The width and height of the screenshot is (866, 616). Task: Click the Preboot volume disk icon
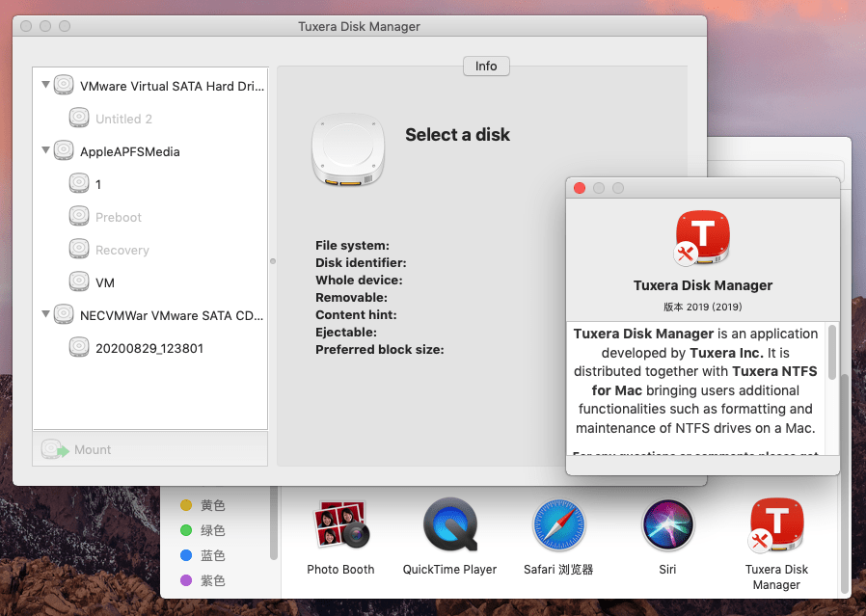[79, 216]
